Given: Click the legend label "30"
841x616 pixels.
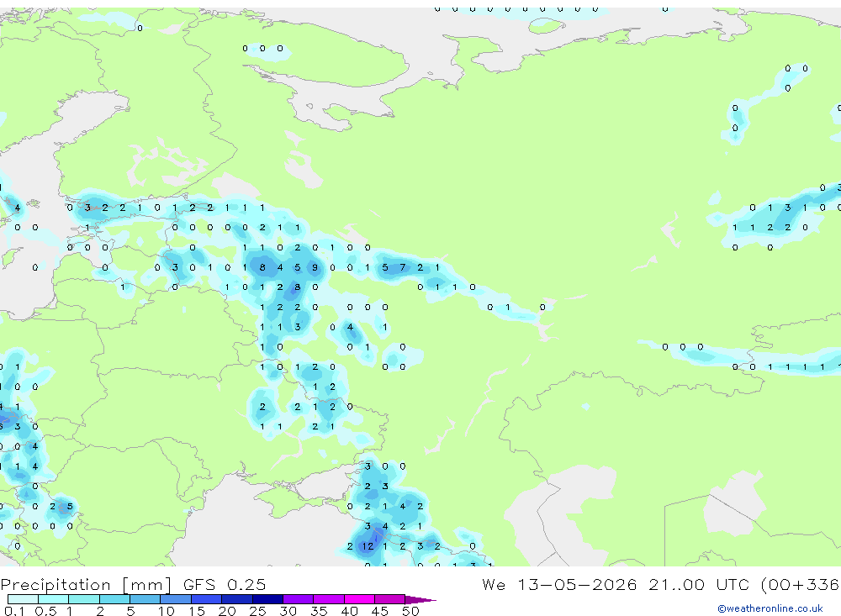Looking at the screenshot, I should click(288, 611).
